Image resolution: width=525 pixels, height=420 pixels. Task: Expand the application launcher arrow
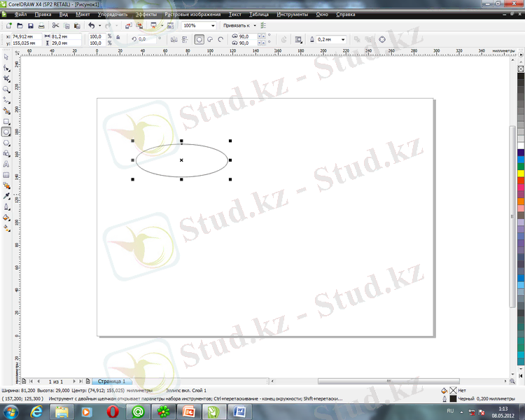[x=162, y=25]
